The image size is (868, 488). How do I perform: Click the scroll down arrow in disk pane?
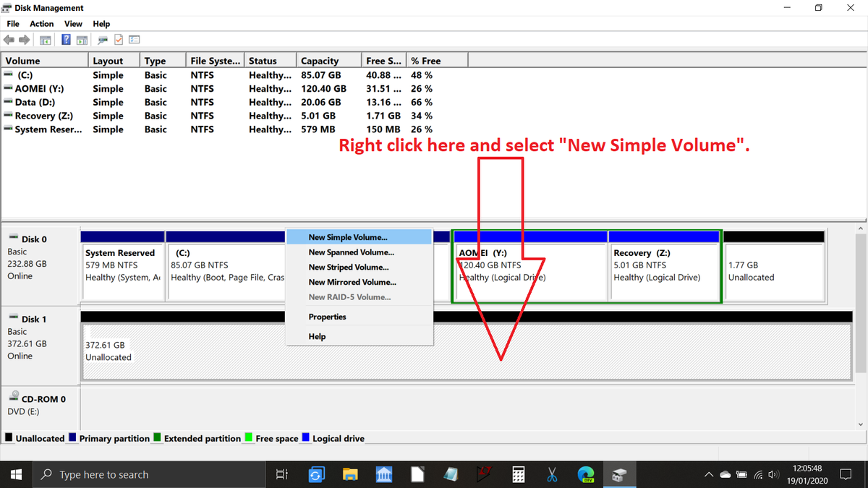tap(861, 424)
